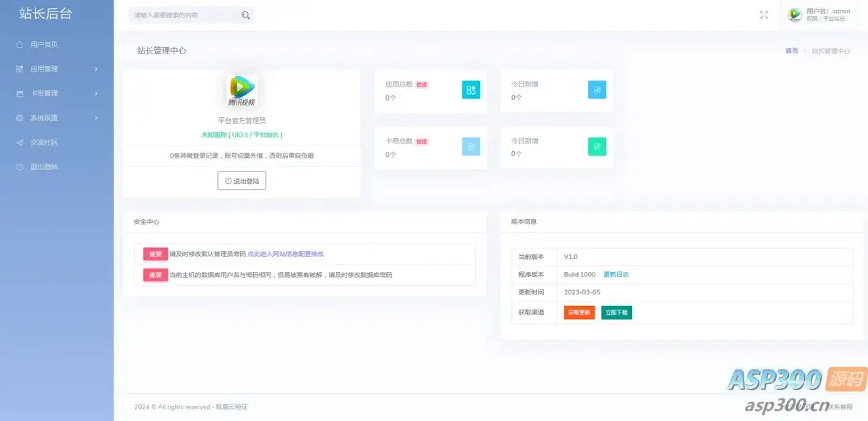Focus the top search input field
This screenshot has height=421, width=868.
tap(185, 15)
